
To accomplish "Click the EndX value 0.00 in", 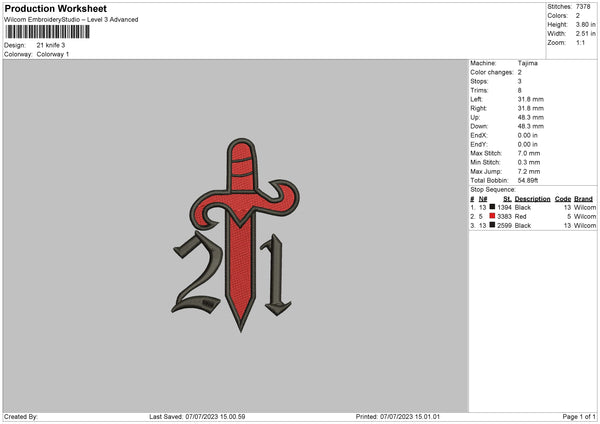I will [528, 135].
